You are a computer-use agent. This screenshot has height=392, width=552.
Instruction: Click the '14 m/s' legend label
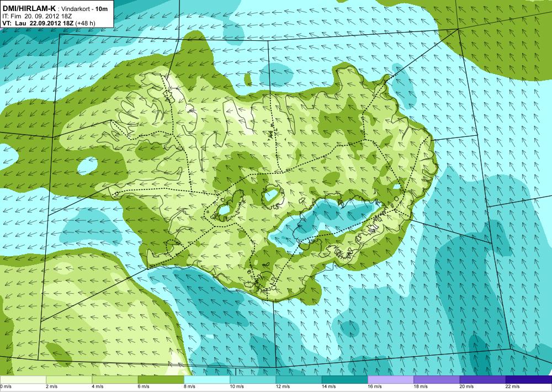click(329, 386)
